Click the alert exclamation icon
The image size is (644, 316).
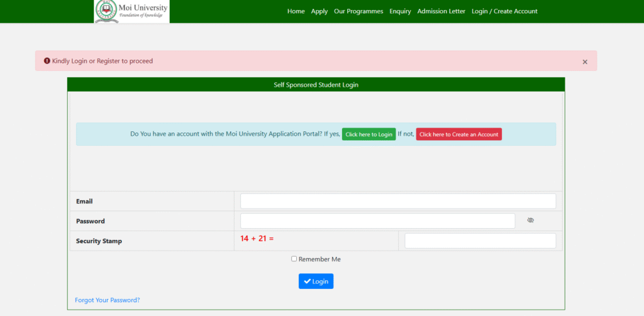pyautogui.click(x=47, y=61)
